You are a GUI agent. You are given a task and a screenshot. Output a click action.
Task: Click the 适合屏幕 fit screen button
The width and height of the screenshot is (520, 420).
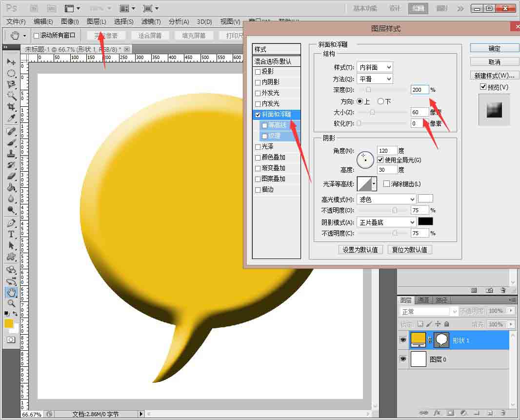[150, 36]
